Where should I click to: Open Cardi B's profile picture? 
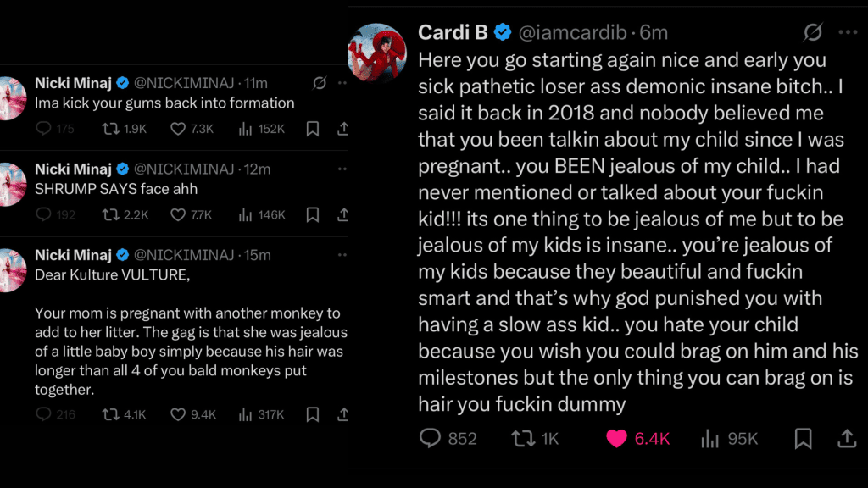pos(378,53)
